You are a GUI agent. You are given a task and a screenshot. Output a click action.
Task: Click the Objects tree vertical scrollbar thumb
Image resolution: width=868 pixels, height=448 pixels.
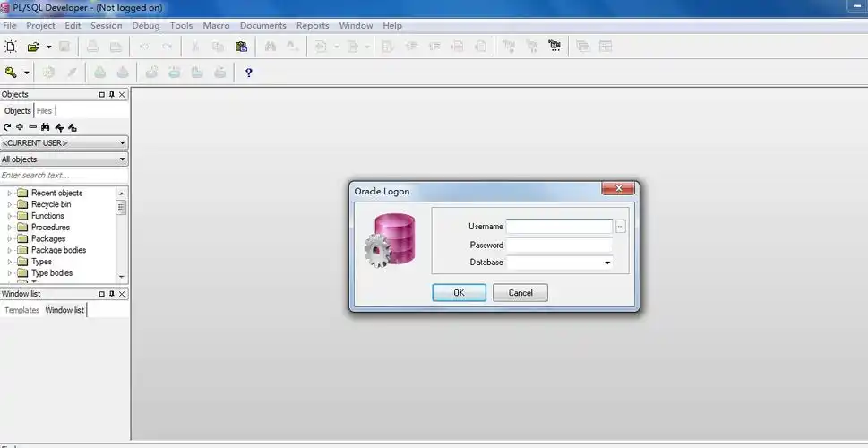click(122, 207)
